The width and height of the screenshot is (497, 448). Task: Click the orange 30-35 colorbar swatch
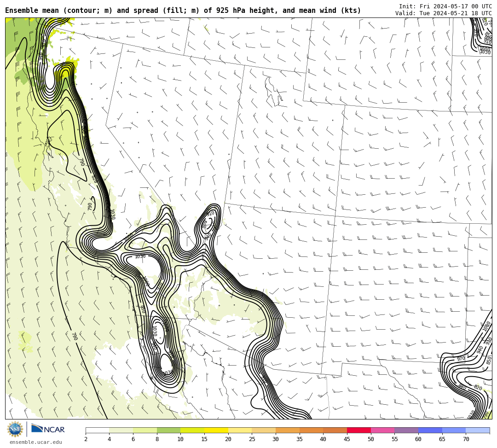[288, 430]
